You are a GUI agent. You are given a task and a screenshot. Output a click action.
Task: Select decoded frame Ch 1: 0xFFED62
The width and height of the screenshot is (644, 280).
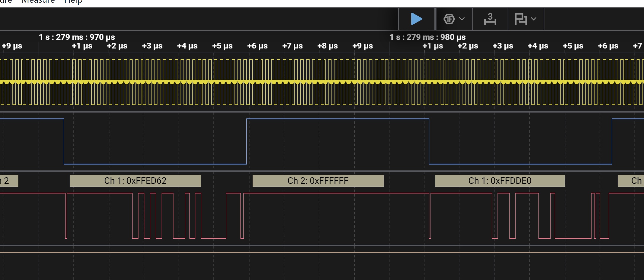pyautogui.click(x=135, y=181)
